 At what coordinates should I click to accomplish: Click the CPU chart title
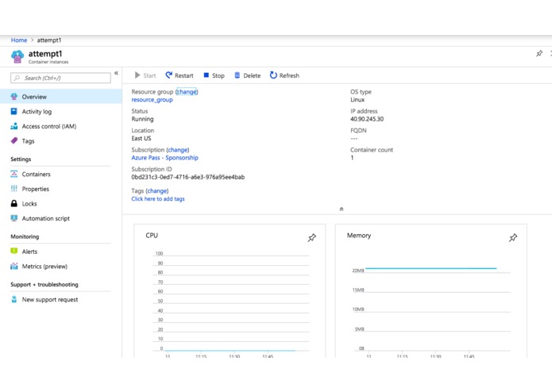point(152,236)
